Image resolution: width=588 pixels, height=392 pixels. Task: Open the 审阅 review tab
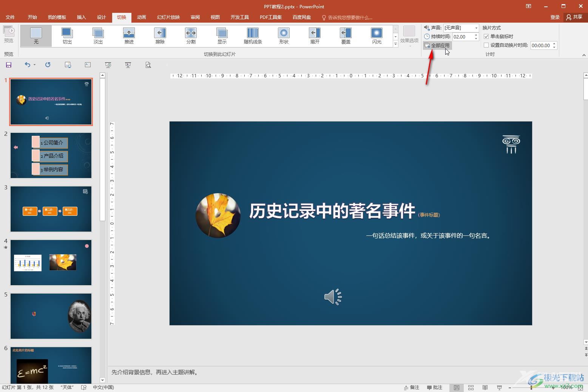[x=195, y=17]
